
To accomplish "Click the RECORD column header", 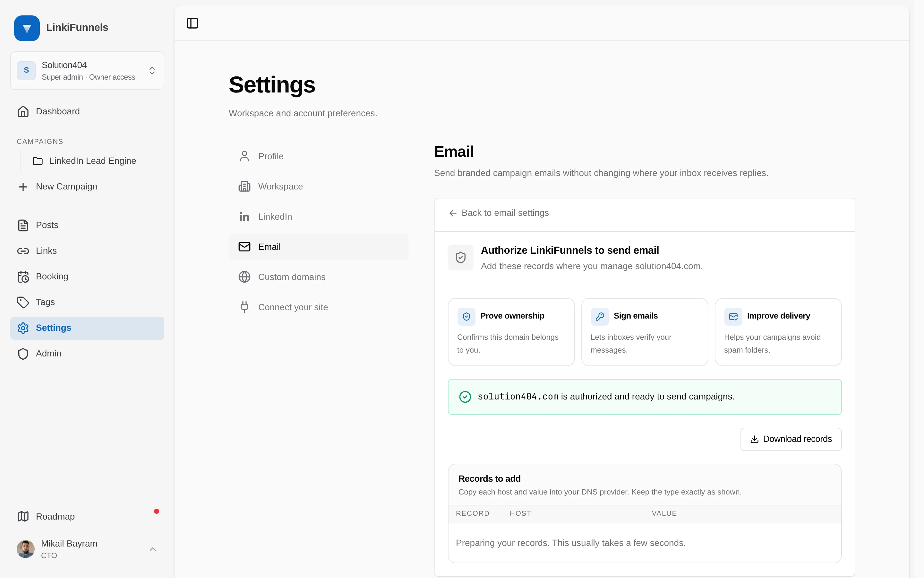I will tap(473, 513).
